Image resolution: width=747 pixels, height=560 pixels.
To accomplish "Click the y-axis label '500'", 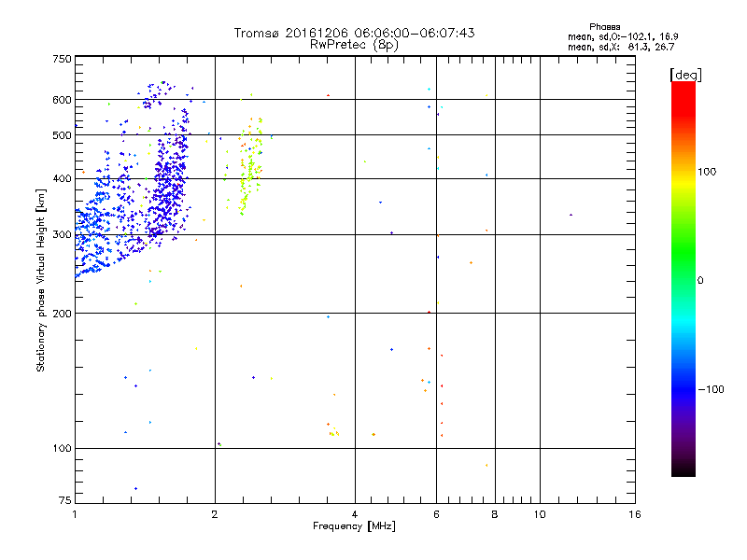I will (62, 135).
